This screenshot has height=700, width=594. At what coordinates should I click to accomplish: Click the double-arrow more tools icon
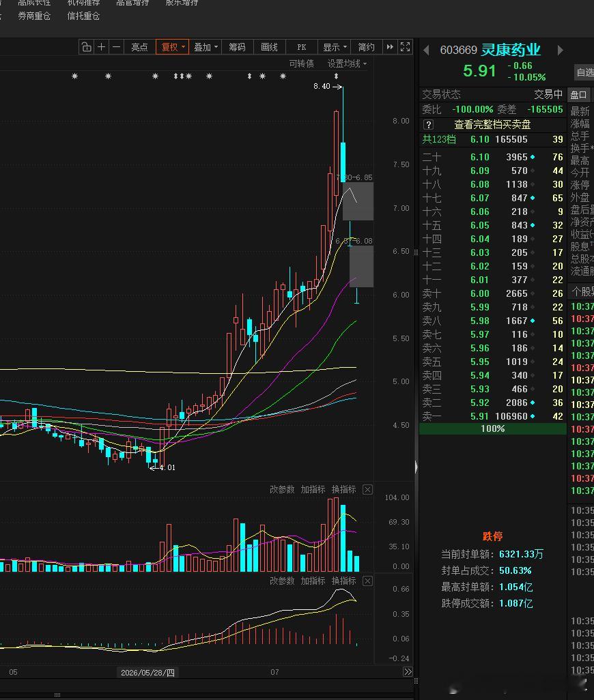[390, 47]
